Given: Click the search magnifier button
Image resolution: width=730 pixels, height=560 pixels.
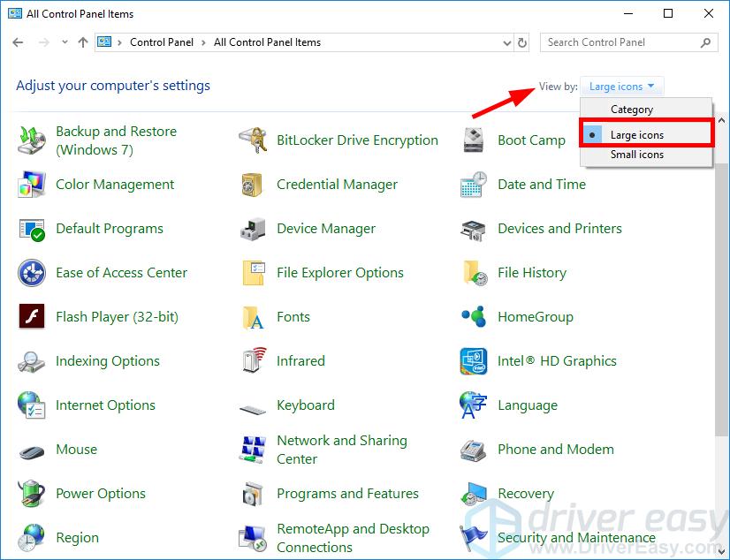Looking at the screenshot, I should point(706,42).
